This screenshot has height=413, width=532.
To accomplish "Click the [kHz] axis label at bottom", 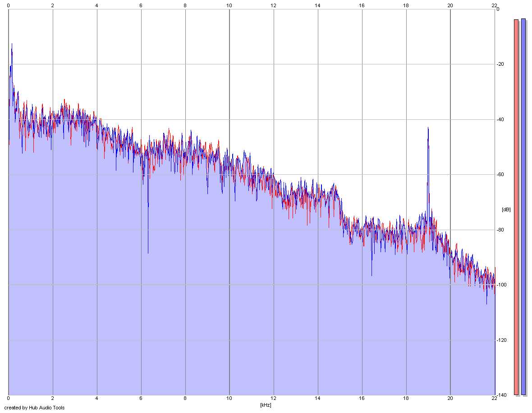I will [x=266, y=405].
